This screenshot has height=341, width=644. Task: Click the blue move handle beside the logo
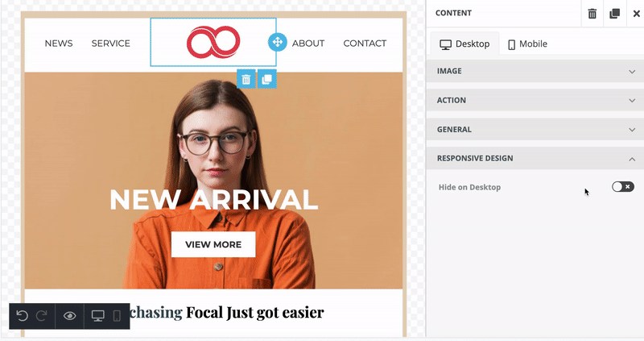coord(277,42)
